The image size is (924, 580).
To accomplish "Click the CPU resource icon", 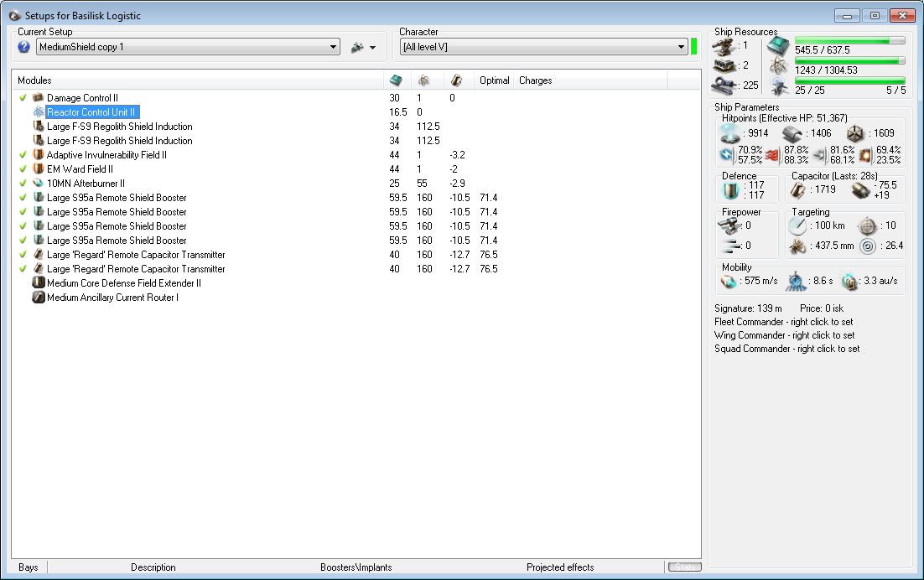I will click(x=778, y=46).
